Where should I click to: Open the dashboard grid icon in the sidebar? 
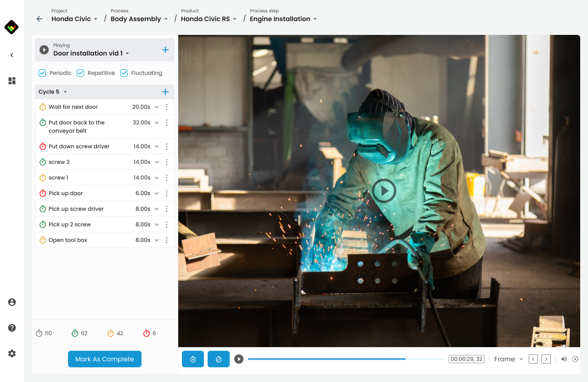11,81
